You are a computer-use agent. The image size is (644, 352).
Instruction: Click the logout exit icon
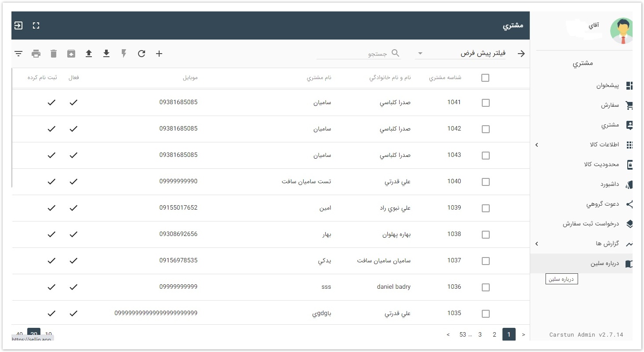point(18,25)
